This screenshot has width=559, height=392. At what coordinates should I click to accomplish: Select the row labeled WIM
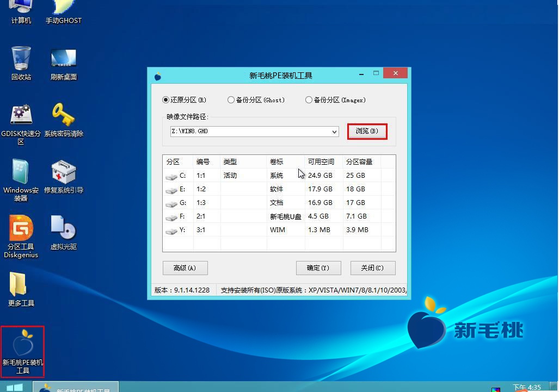click(279, 230)
